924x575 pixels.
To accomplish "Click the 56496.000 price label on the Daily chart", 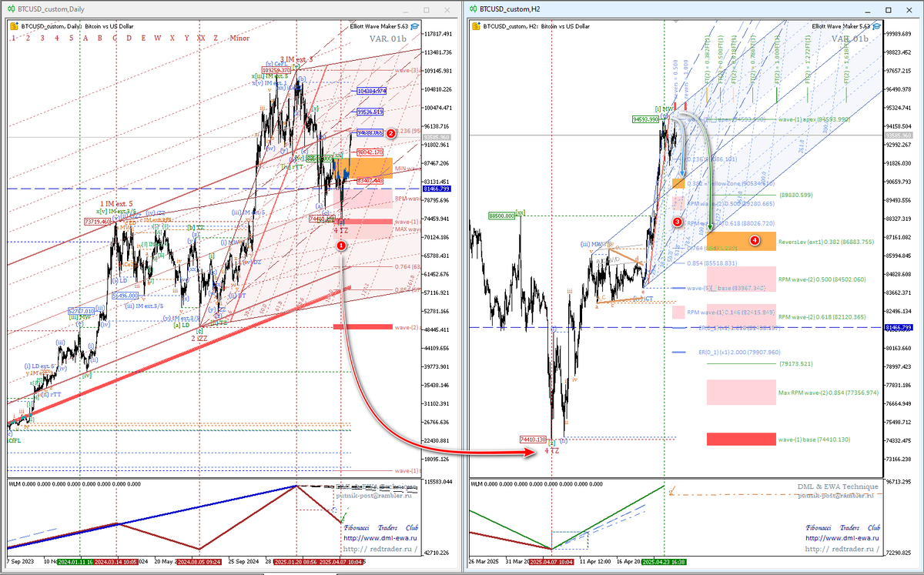I will point(125,295).
